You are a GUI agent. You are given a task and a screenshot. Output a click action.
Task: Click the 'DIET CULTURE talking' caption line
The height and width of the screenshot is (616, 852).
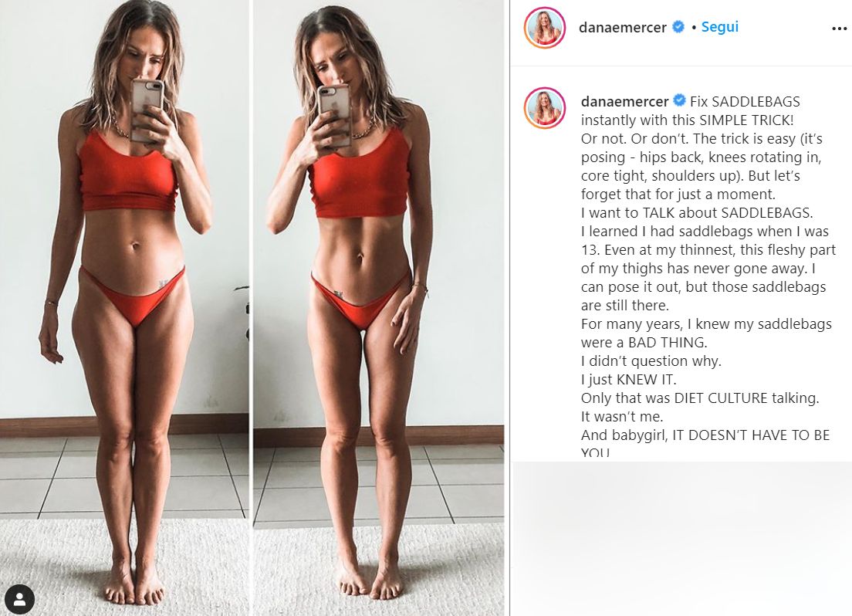[700, 398]
